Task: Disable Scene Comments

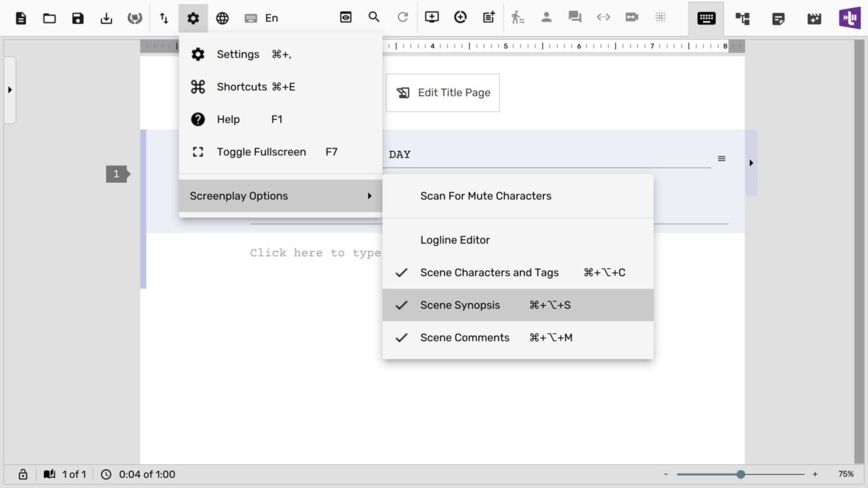Action: tap(465, 337)
